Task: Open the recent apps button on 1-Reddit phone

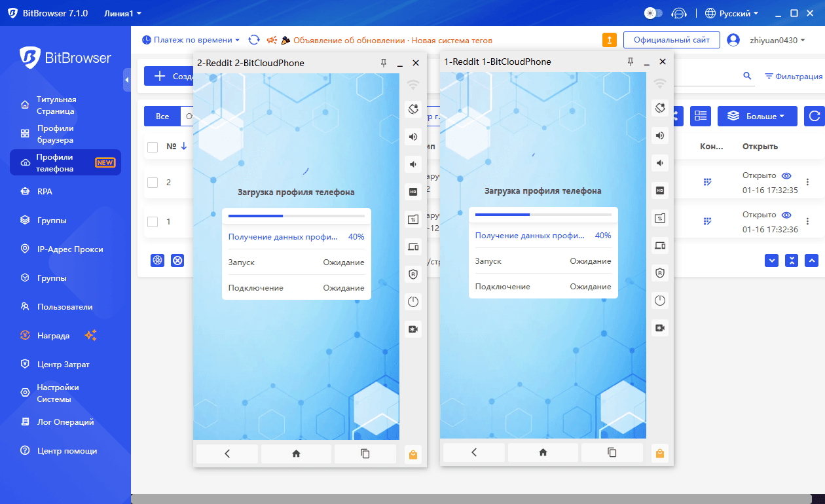Action: [x=612, y=452]
